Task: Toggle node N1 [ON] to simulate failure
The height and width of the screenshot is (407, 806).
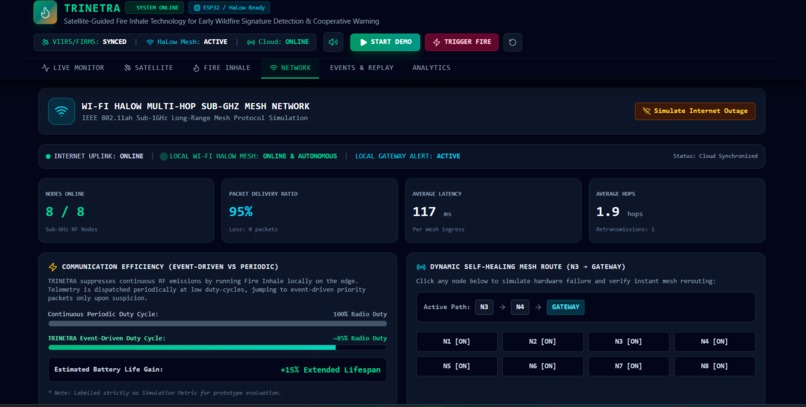Action: click(457, 342)
